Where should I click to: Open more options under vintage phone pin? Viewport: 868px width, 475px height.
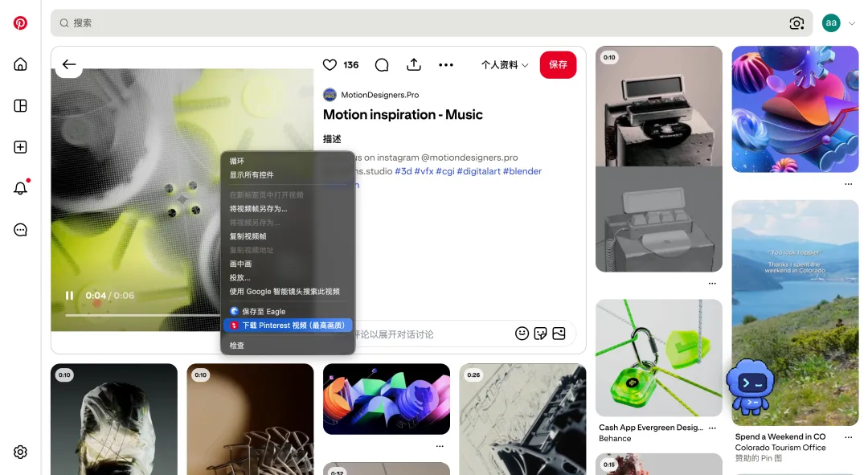click(712, 284)
